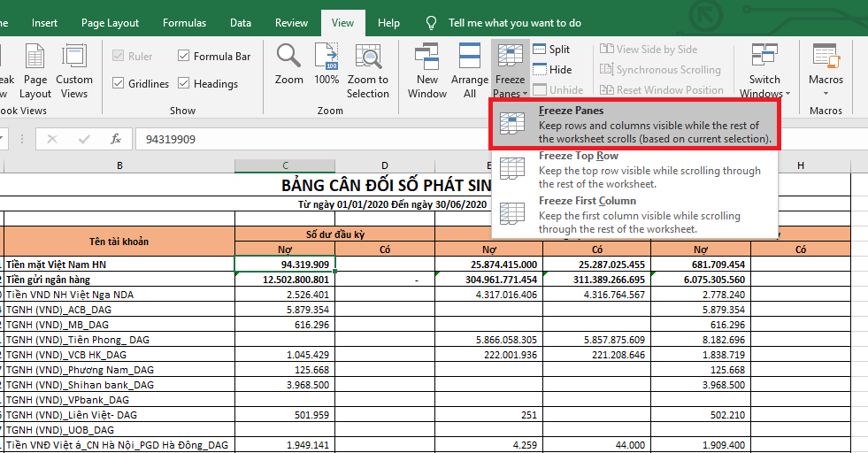The image size is (868, 453).
Task: Open the Page Layout tab
Action: click(111, 23)
